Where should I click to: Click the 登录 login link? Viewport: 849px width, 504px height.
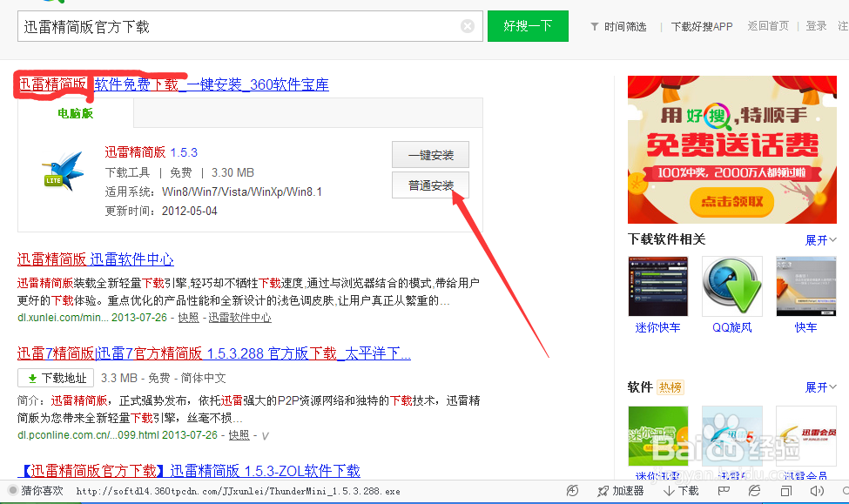click(x=816, y=26)
